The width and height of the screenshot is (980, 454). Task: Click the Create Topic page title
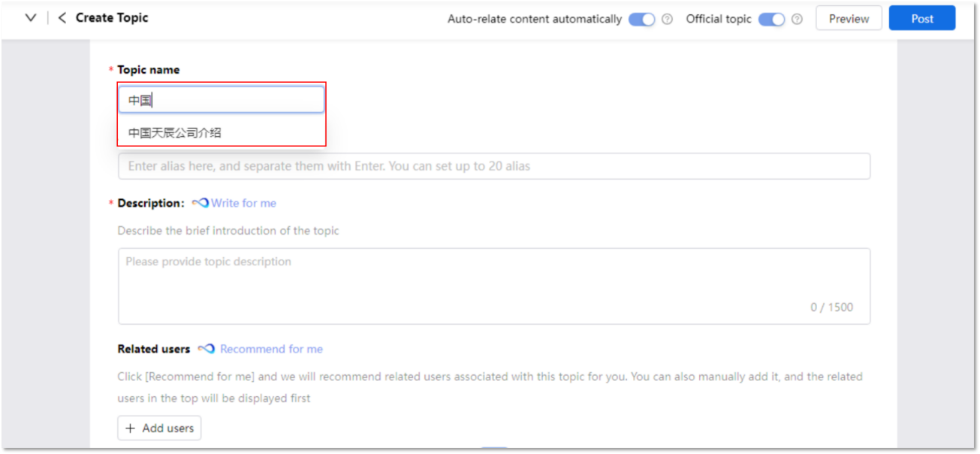tap(112, 18)
